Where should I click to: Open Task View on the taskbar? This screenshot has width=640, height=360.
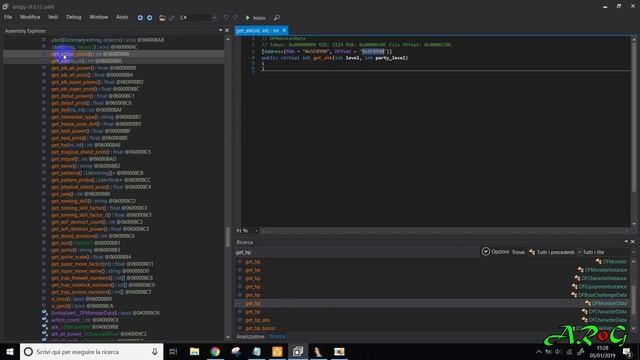(173, 351)
